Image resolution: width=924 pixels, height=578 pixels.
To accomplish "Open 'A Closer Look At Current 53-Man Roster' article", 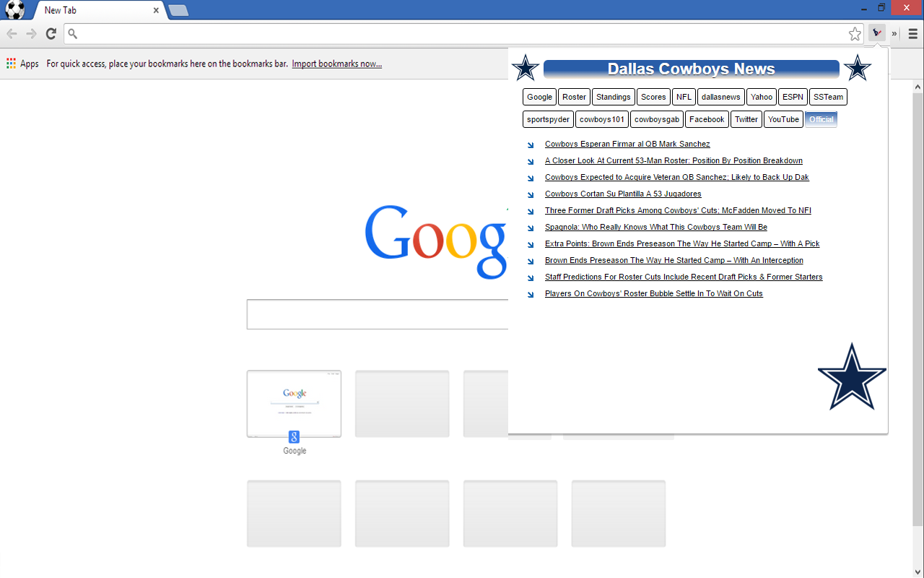I will click(674, 160).
